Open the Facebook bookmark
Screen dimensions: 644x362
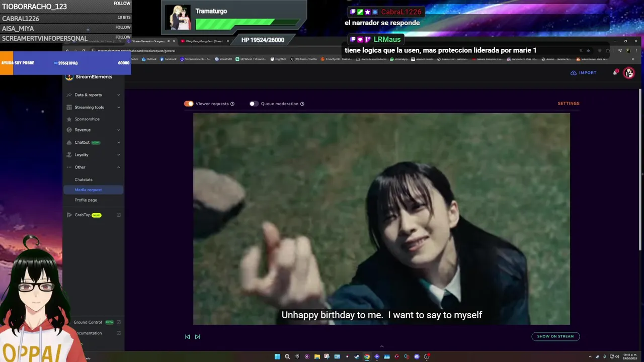(x=169, y=59)
